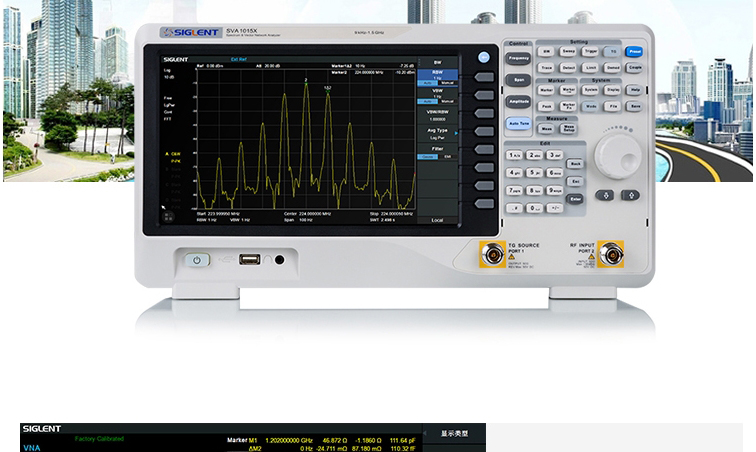Select Local at bottom of softkey menu
The image size is (756, 452).
pyautogui.click(x=437, y=220)
